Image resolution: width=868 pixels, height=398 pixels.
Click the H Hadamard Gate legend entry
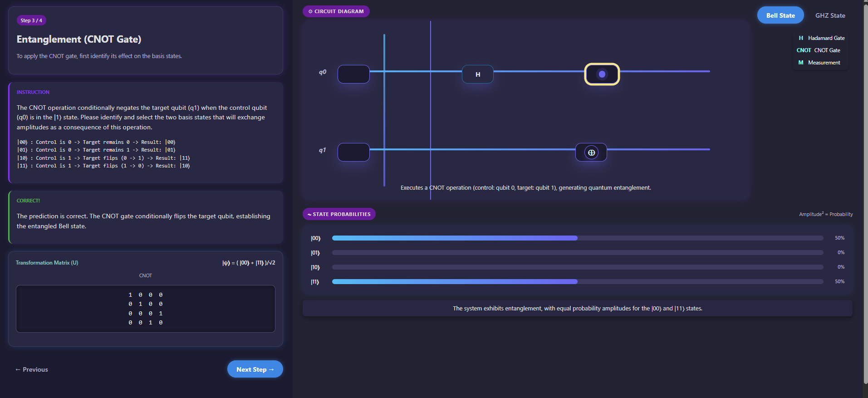(821, 38)
